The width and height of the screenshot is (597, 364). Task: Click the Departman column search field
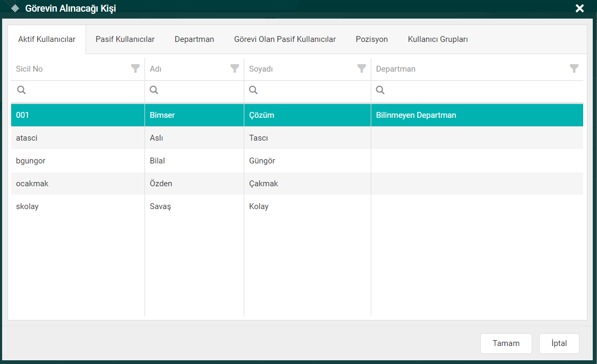pos(481,90)
